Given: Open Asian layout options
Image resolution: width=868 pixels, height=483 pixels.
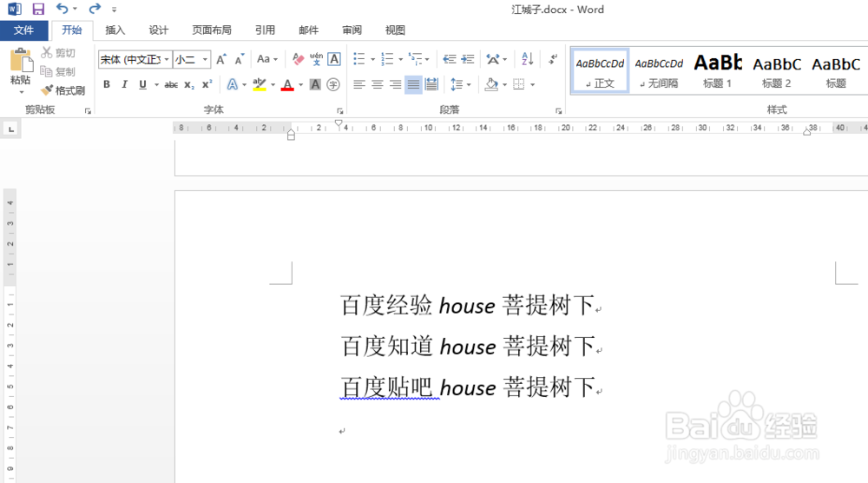Looking at the screenshot, I should coord(496,59).
